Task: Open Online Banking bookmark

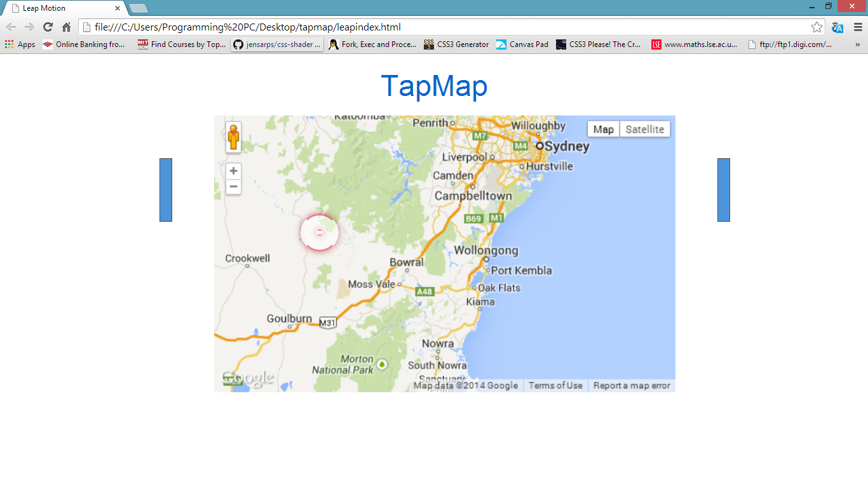Action: [x=84, y=44]
